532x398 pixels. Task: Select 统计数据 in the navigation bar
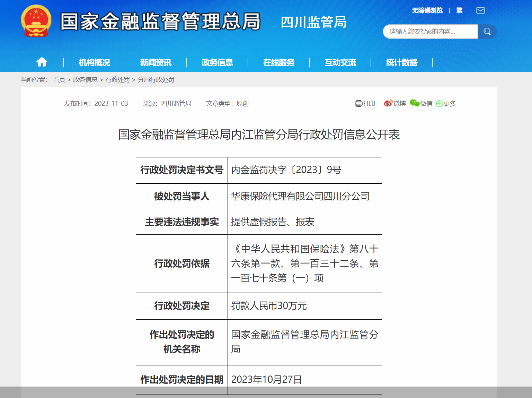[x=402, y=62]
